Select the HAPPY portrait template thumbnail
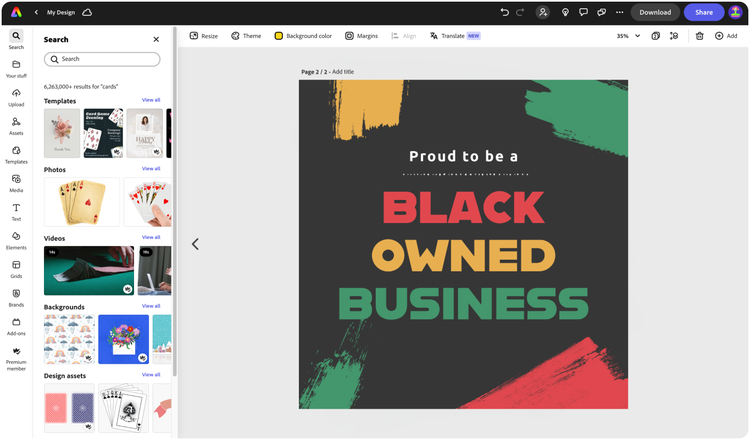The image size is (750, 440). (x=144, y=133)
